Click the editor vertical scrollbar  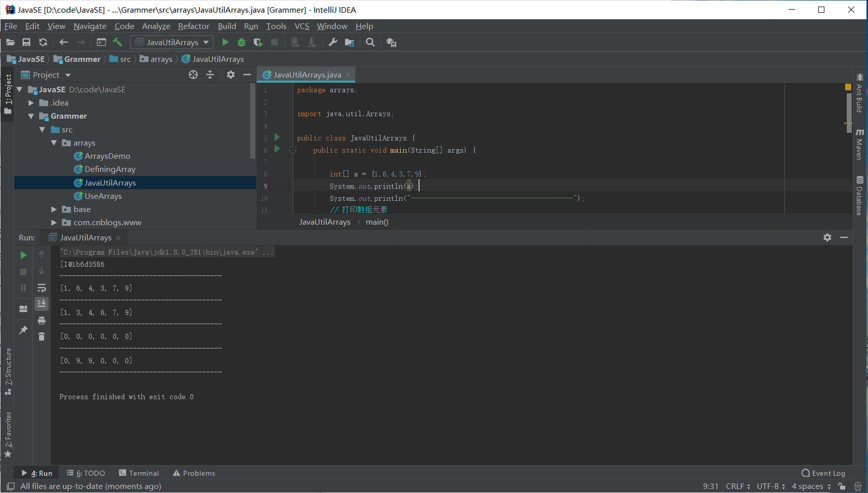[849, 113]
